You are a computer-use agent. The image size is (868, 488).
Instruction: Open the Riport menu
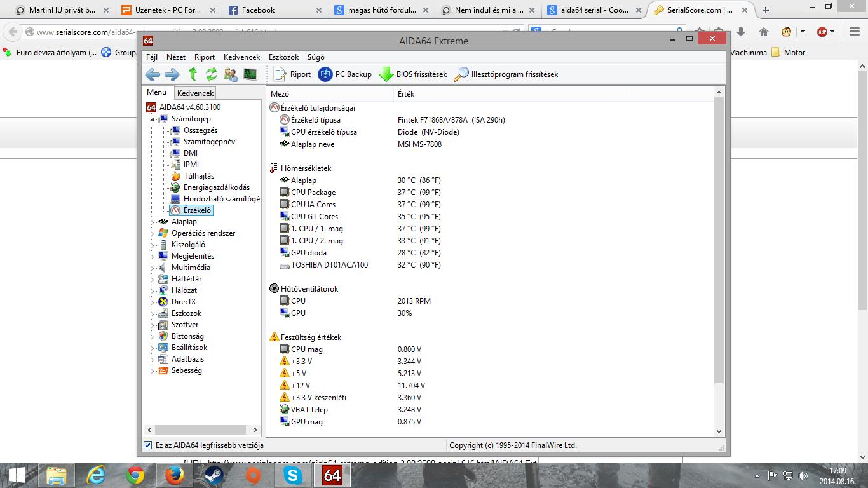[x=205, y=57]
